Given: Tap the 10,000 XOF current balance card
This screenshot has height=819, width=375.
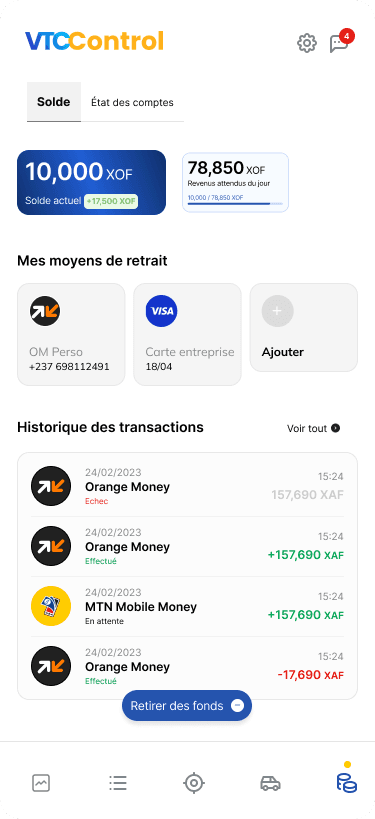Looking at the screenshot, I should [91, 182].
